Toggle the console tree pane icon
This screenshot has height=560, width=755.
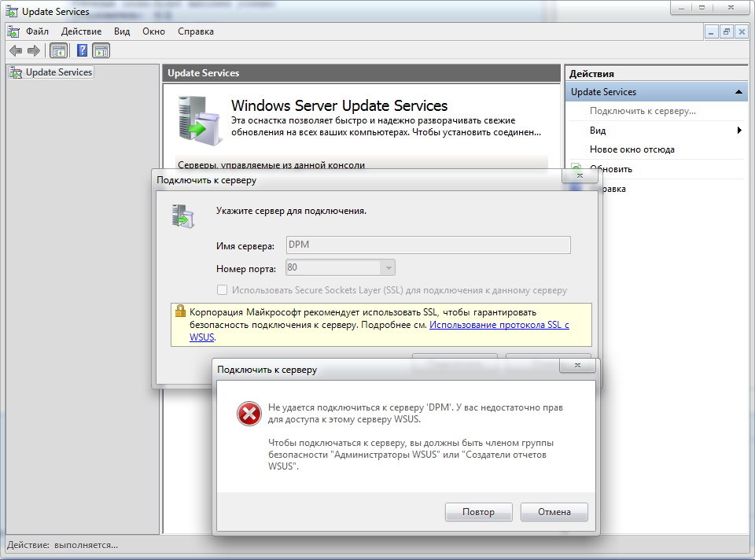tap(59, 50)
